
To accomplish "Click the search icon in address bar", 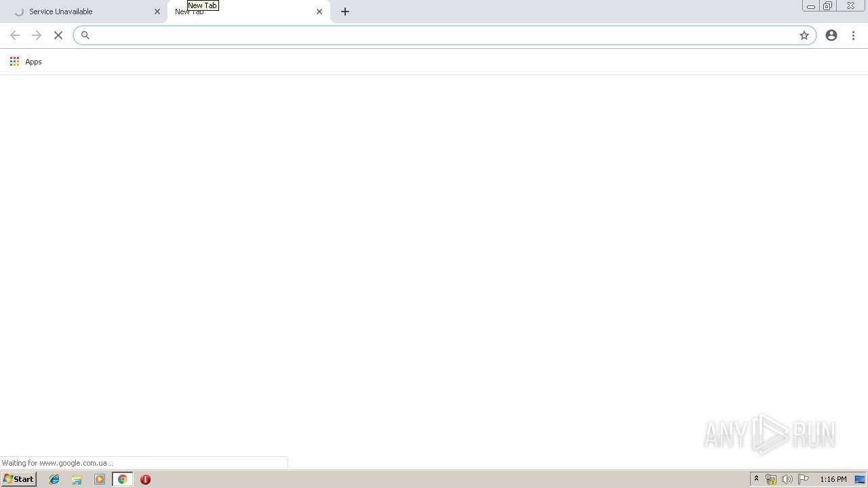I will pos(85,35).
